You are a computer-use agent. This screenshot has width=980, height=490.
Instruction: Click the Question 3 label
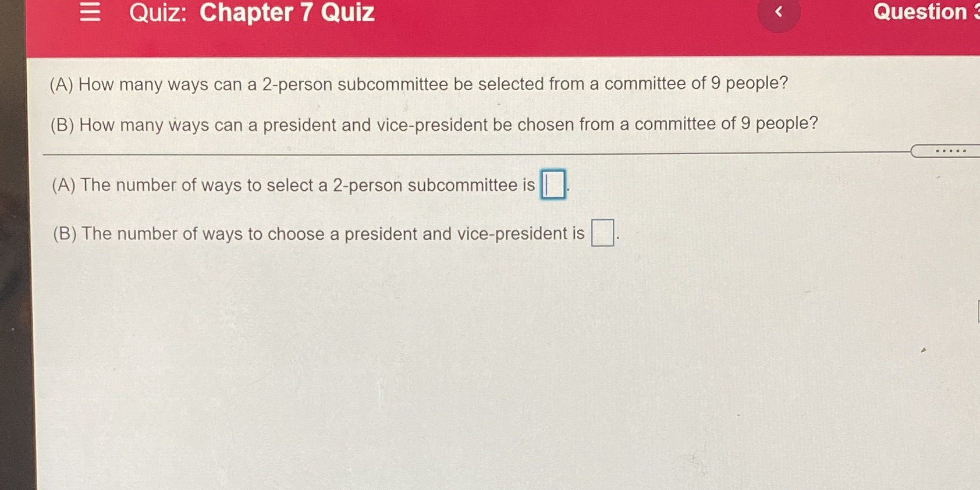tap(925, 12)
